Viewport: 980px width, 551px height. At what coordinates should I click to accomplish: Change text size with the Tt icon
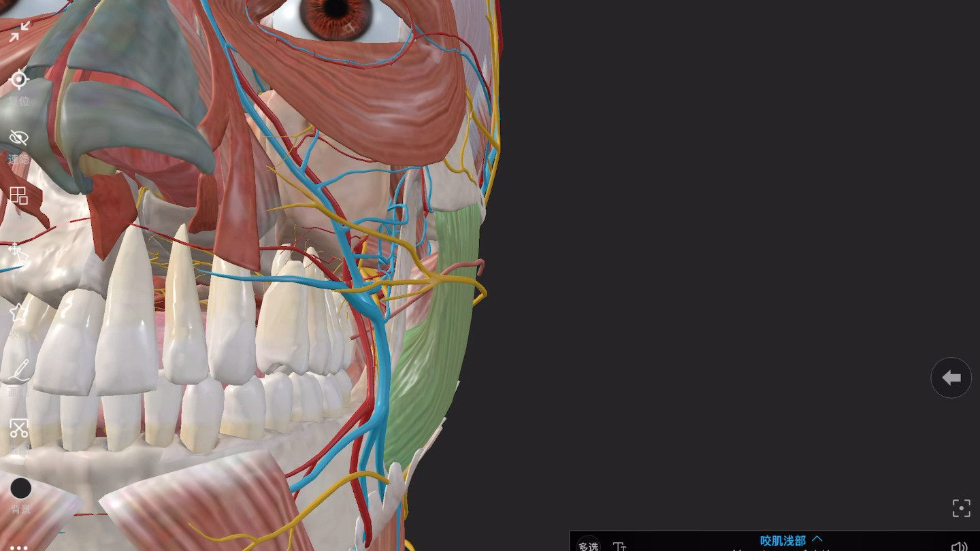[x=619, y=546]
